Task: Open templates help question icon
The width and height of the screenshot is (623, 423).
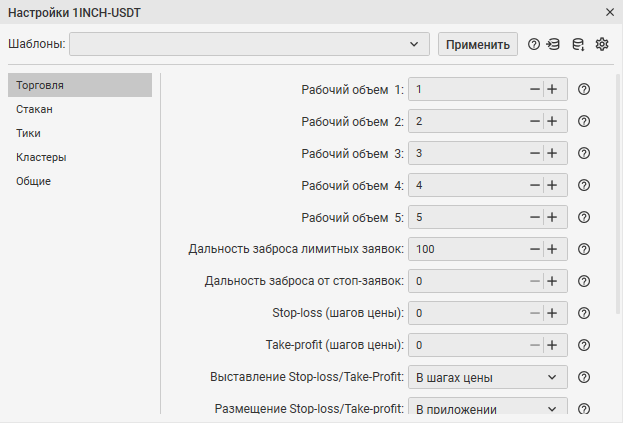Action: tap(534, 44)
